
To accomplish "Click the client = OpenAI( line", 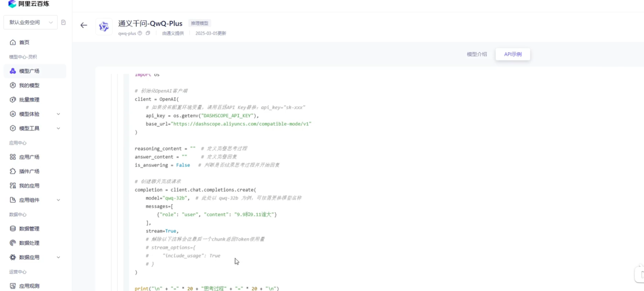I will coord(157,99).
